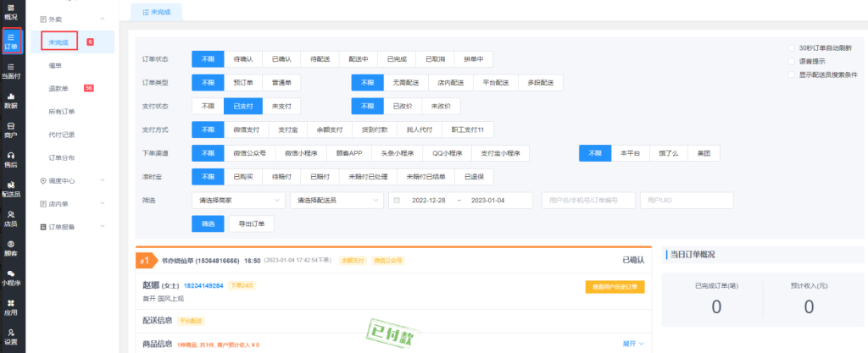This screenshot has width=868, height=353.
Task: Click the 小程序 sidebar icon
Action: 11,277
